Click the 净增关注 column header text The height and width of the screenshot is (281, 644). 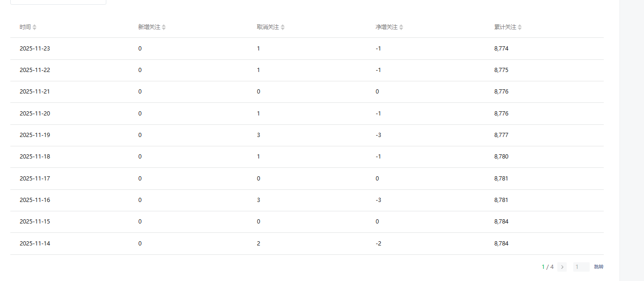coord(386,27)
